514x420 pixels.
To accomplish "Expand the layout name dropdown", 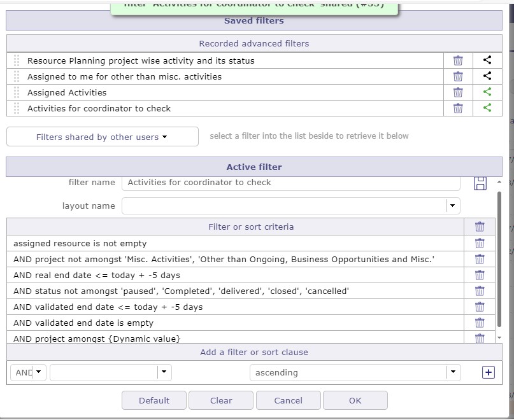I will click(x=452, y=206).
